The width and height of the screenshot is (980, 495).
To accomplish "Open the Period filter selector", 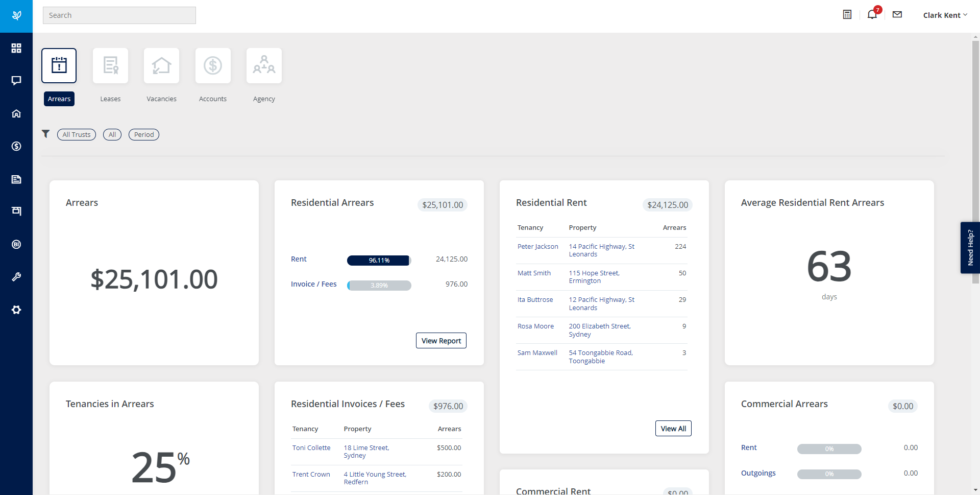I will click(143, 134).
